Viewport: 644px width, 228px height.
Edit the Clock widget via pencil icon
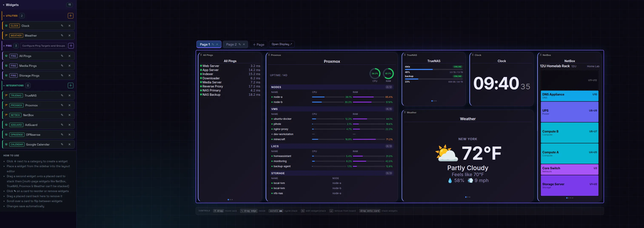[62, 26]
